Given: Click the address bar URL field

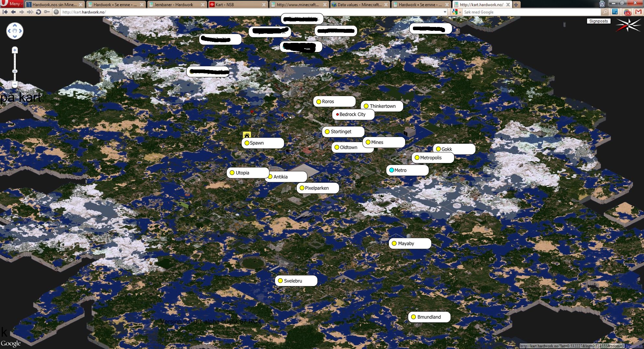Looking at the screenshot, I should (252, 12).
